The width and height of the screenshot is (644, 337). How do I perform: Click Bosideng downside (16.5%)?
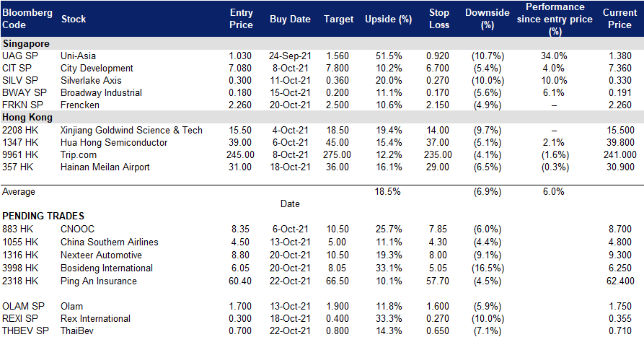[487, 268]
